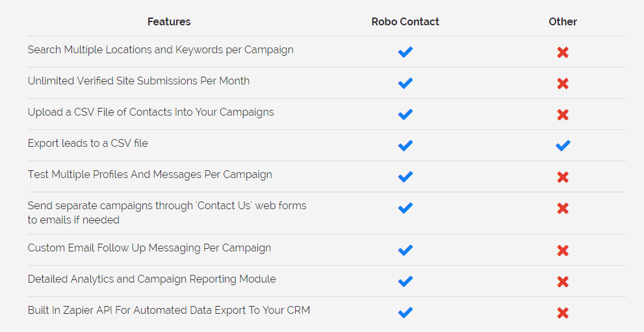Click Robo Contact checkmark for Export leads row
This screenshot has height=332, width=644.
coord(405,146)
